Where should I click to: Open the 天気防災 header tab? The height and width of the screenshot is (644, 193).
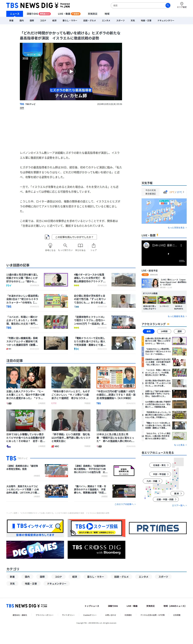click(92, 14)
